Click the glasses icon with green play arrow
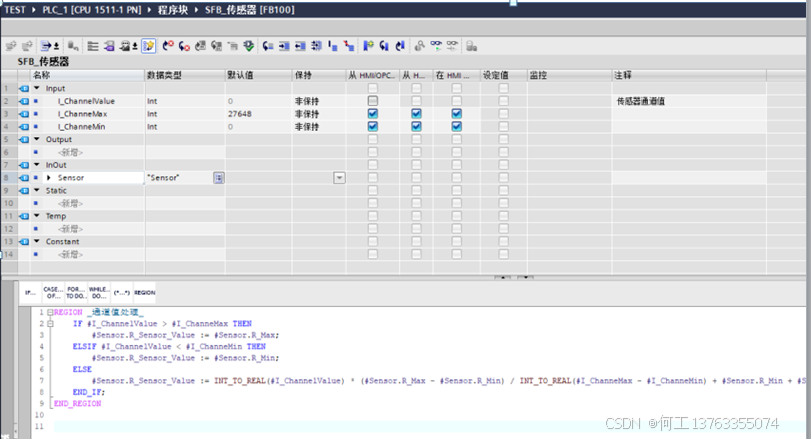The image size is (811, 439). coord(436,46)
